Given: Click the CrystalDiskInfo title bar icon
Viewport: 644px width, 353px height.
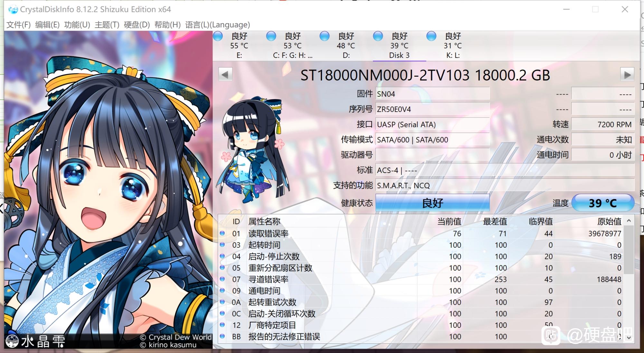Looking at the screenshot, I should pyautogui.click(x=13, y=10).
